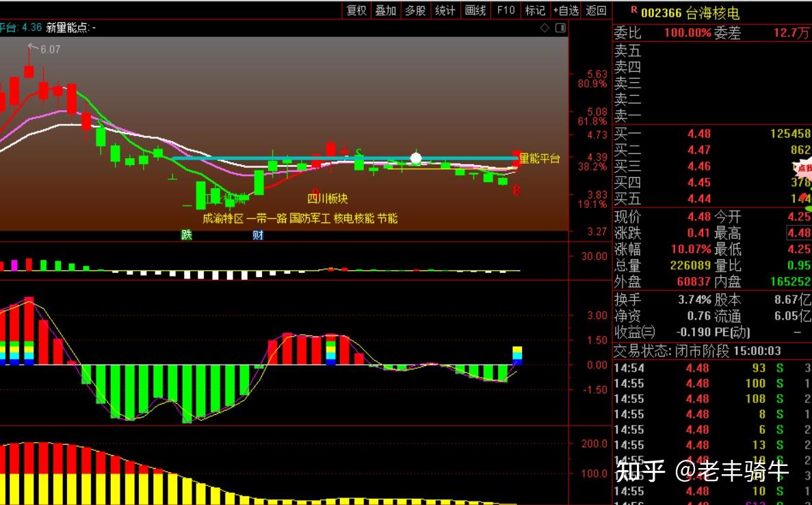Click the 6.07 high price label
Image resolution: width=812 pixels, height=505 pixels.
pyautogui.click(x=50, y=50)
